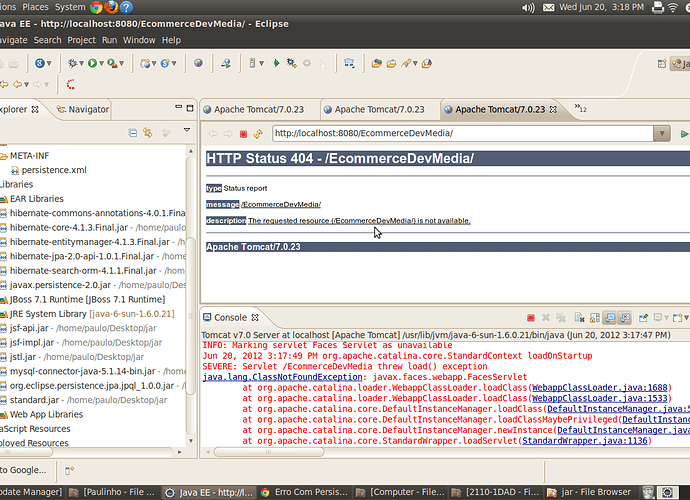Click the Stop loading icon in browser

coord(243,134)
